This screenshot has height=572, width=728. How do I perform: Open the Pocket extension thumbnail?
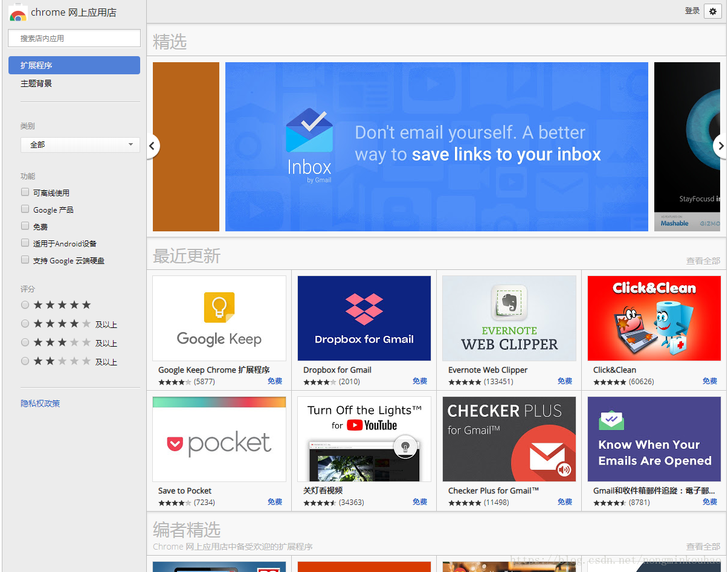[x=219, y=439]
